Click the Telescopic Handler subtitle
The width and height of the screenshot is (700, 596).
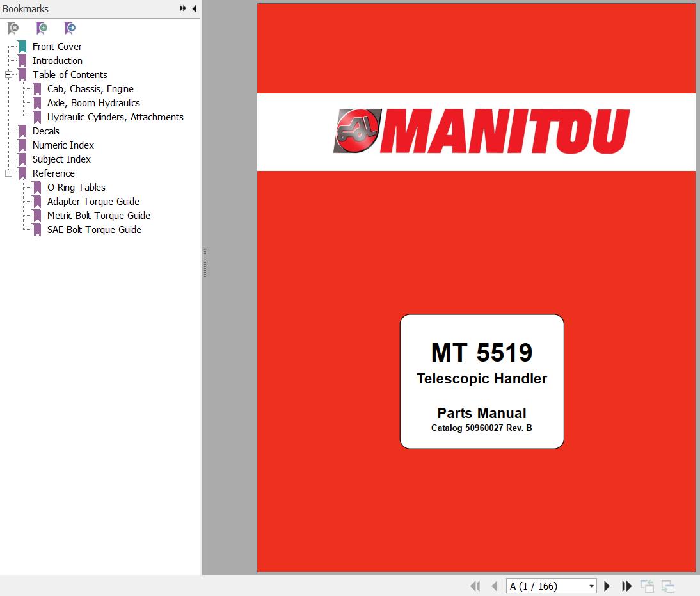pos(482,379)
